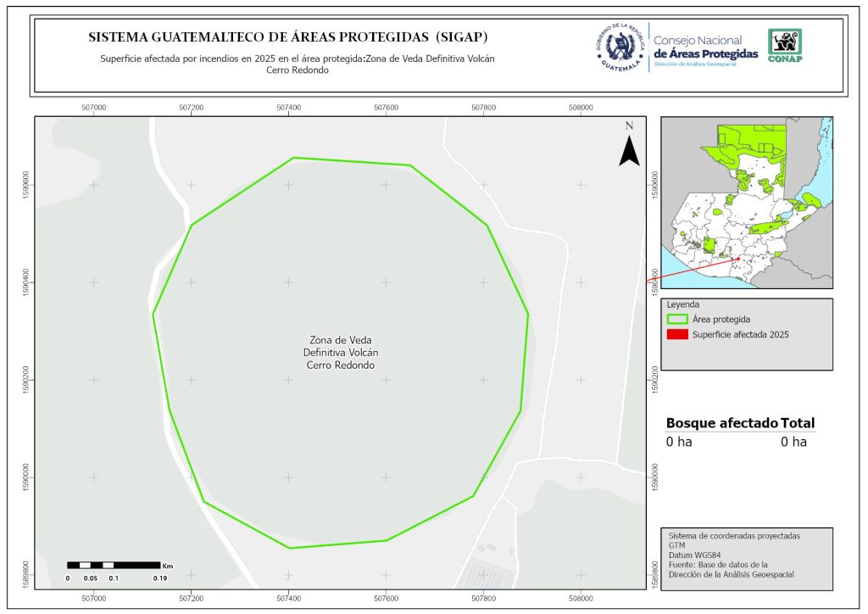
Task: Click the 0 ha value under Total
Action: pos(793,442)
